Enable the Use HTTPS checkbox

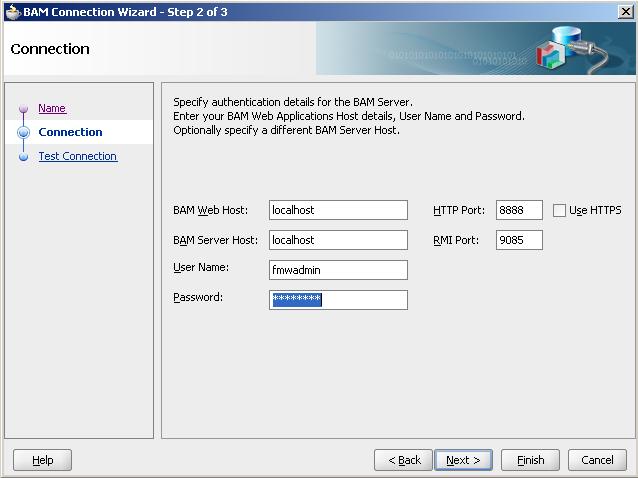pos(560,210)
